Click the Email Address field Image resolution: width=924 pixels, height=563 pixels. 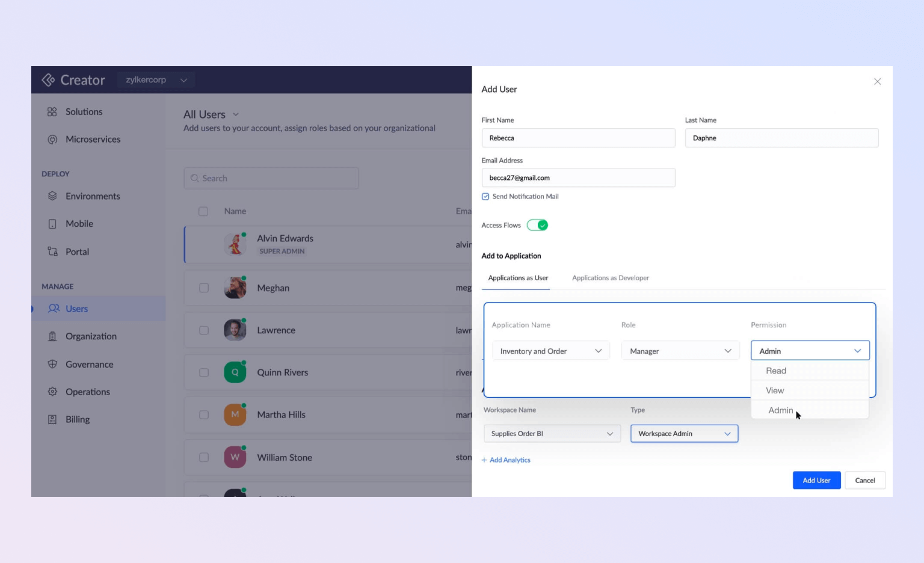(578, 177)
